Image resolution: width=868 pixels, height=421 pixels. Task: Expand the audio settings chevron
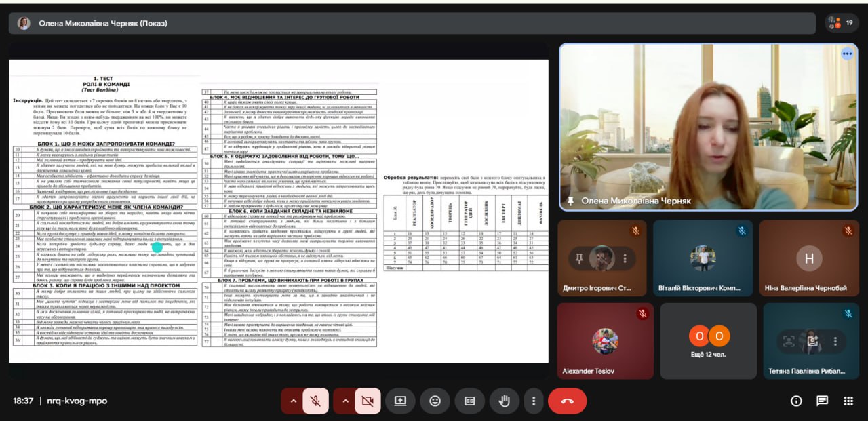(293, 401)
